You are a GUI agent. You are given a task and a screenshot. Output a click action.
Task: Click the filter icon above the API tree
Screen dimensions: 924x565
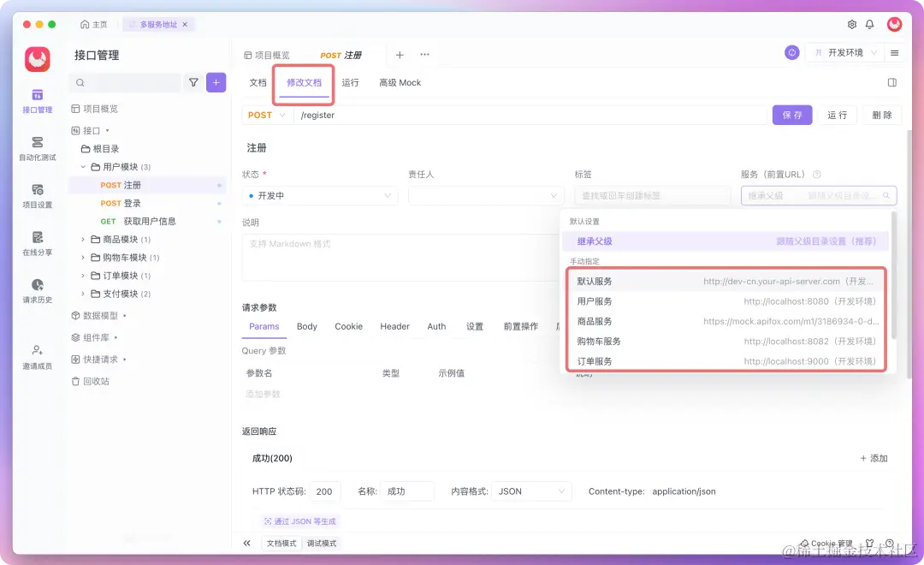click(194, 83)
